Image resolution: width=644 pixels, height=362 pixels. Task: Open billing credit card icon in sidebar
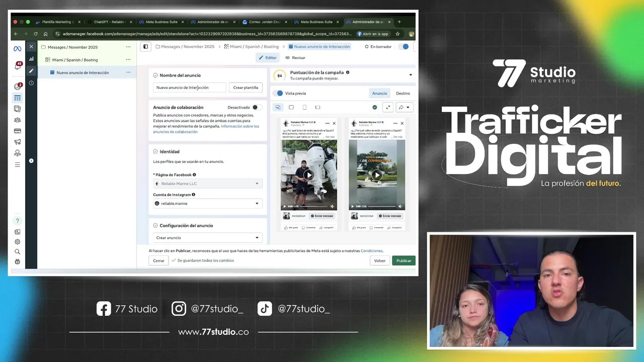pos(18,131)
